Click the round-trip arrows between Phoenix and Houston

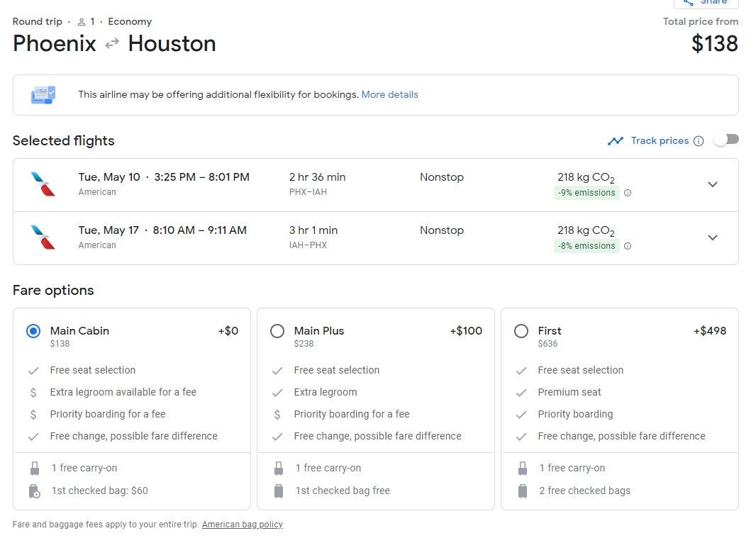pyautogui.click(x=112, y=44)
